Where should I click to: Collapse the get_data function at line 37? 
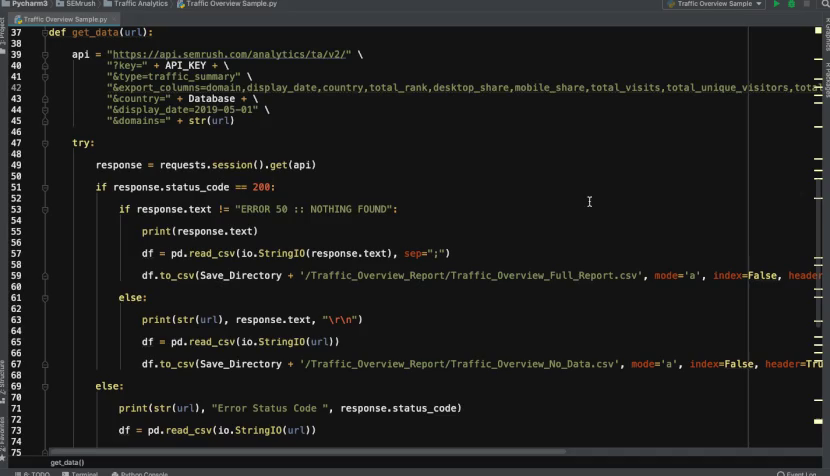[43, 32]
